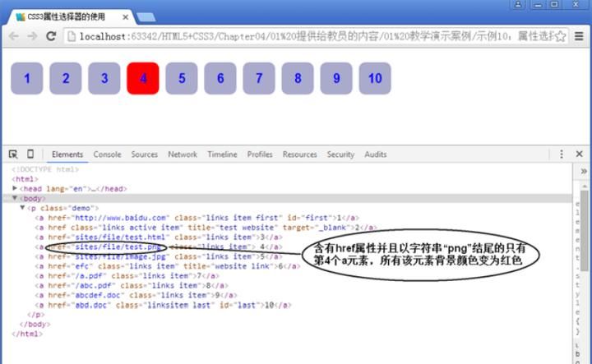
Task: Select the closing body tag line
Action: click(x=35, y=325)
